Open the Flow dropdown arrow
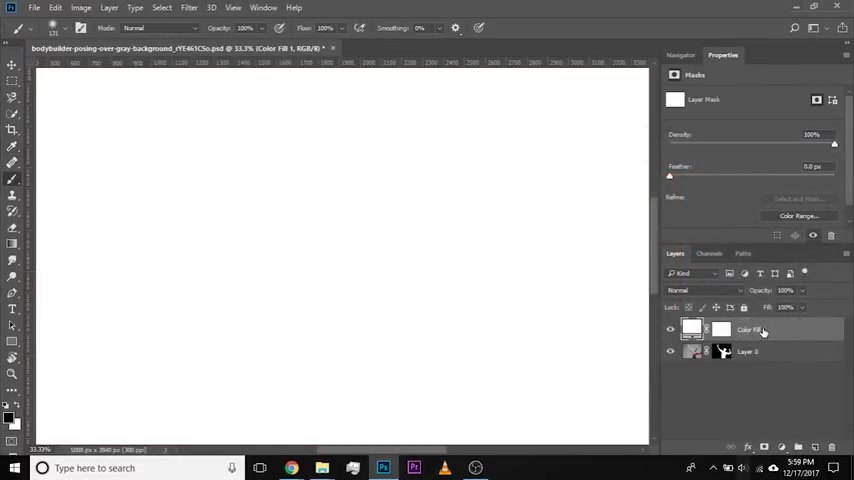 pos(342,28)
